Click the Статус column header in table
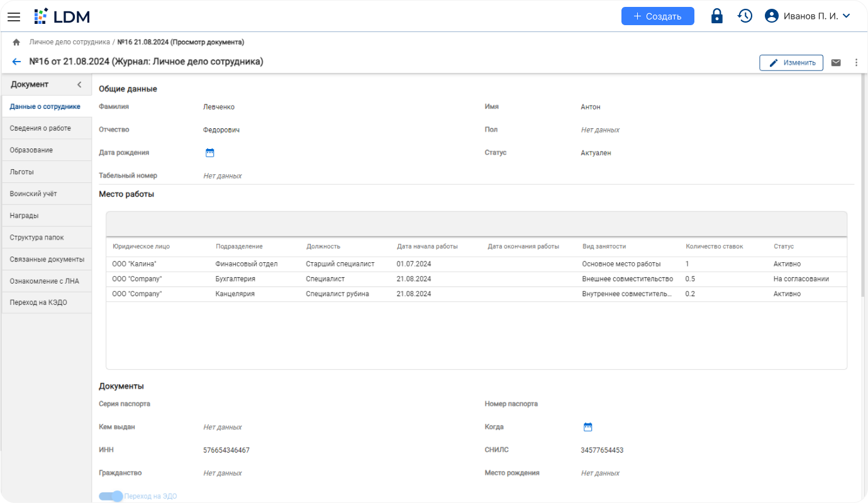This screenshot has width=868, height=503. [784, 246]
